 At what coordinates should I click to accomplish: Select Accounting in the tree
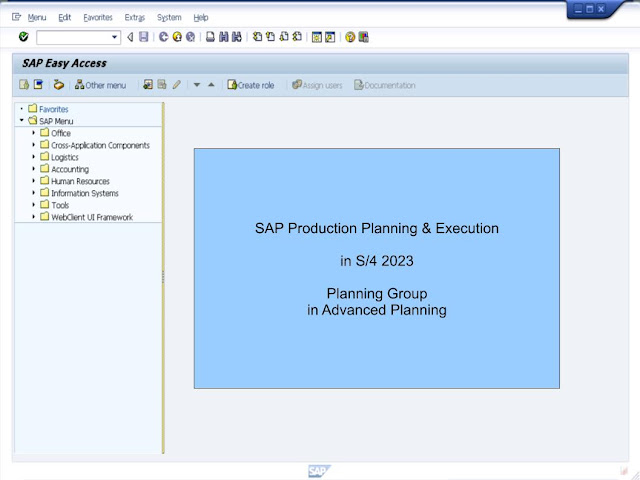pos(70,169)
